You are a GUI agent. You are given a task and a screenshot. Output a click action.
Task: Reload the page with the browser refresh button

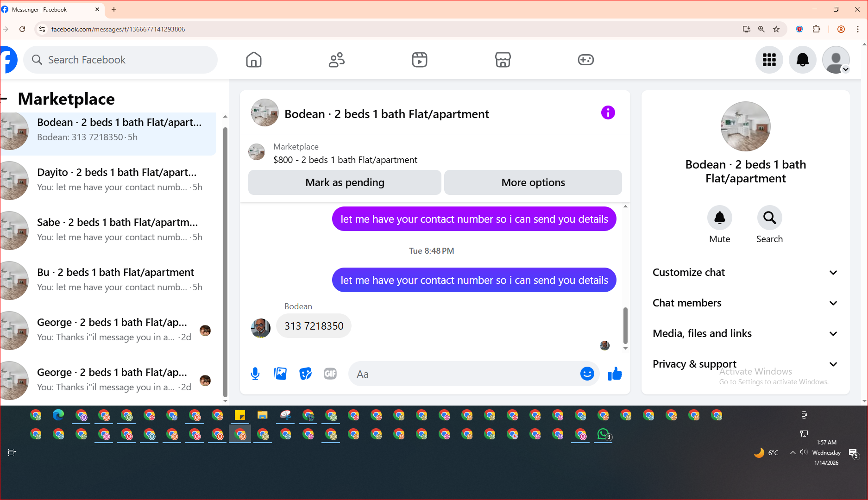22,29
